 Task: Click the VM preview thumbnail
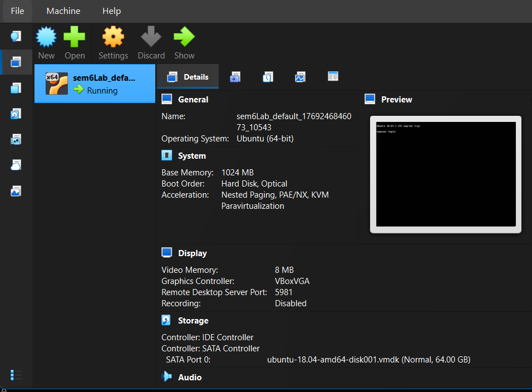[x=445, y=174]
